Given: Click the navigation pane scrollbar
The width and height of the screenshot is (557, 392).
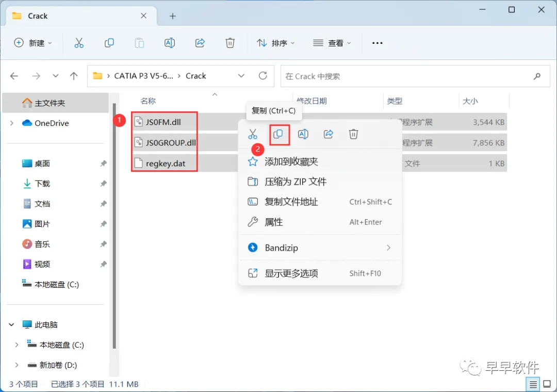Looking at the screenshot, I should pyautogui.click(x=114, y=226).
